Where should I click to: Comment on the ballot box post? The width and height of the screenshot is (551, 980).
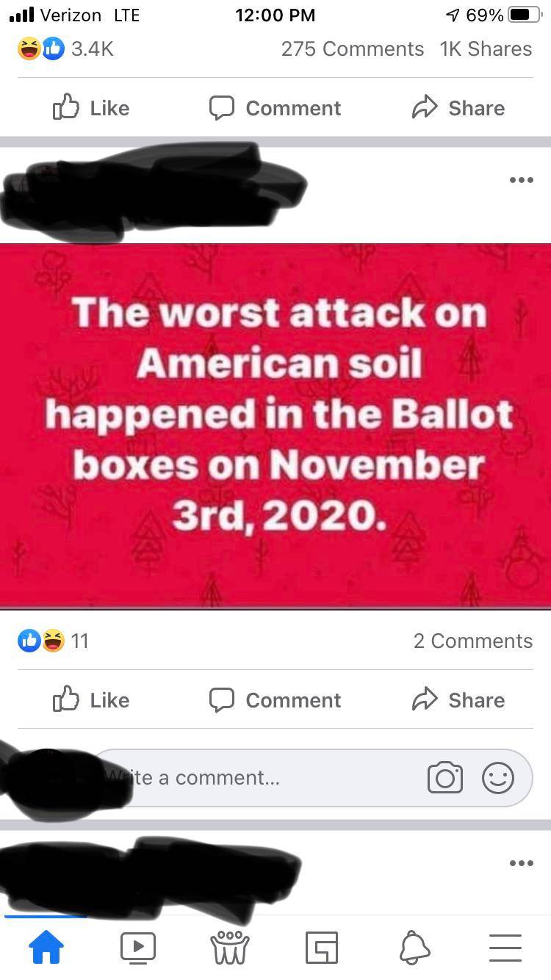275,699
